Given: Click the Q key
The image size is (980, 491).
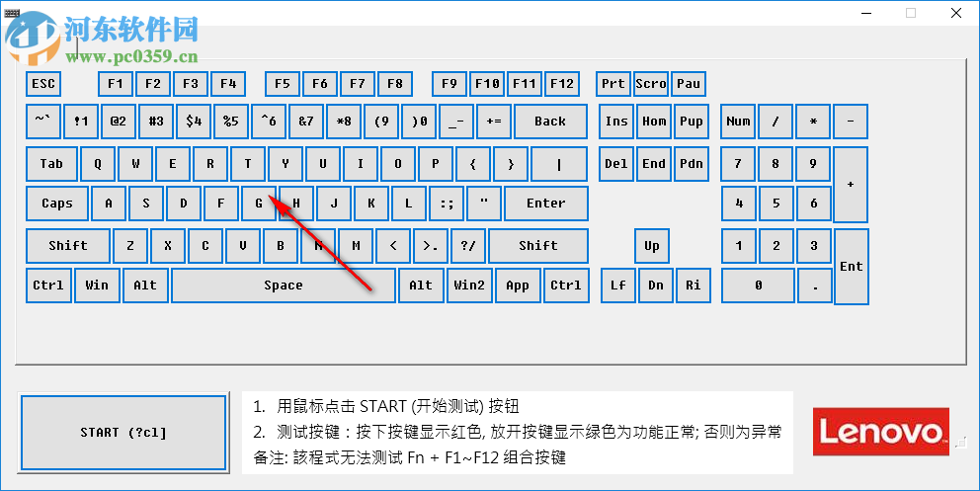Looking at the screenshot, I should tap(98, 164).
